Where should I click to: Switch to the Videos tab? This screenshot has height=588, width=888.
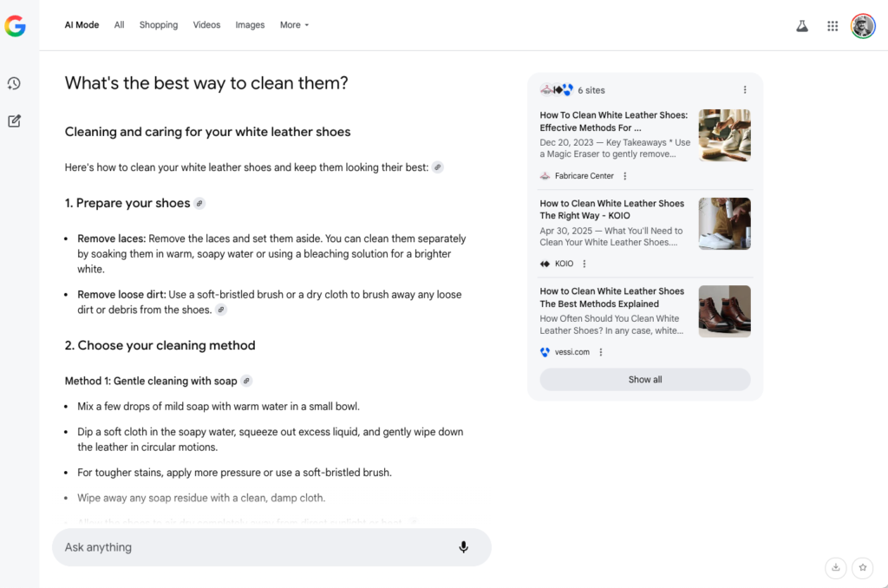tap(206, 25)
